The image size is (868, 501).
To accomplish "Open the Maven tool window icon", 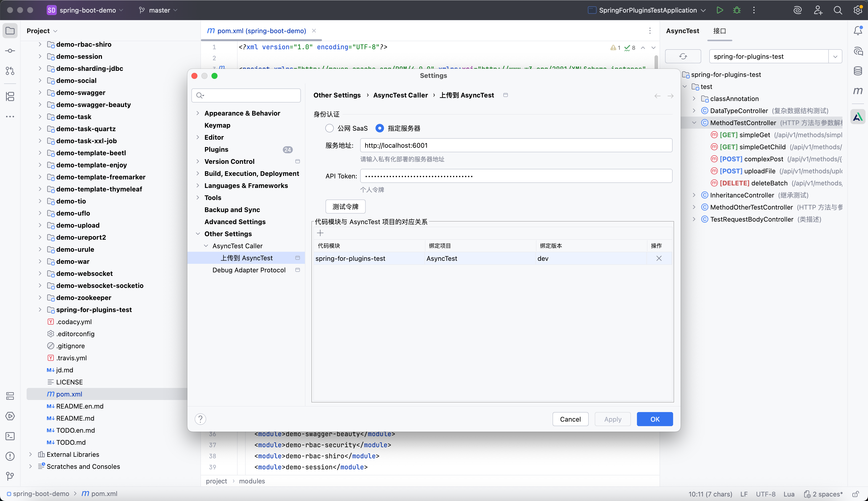I will tap(858, 91).
